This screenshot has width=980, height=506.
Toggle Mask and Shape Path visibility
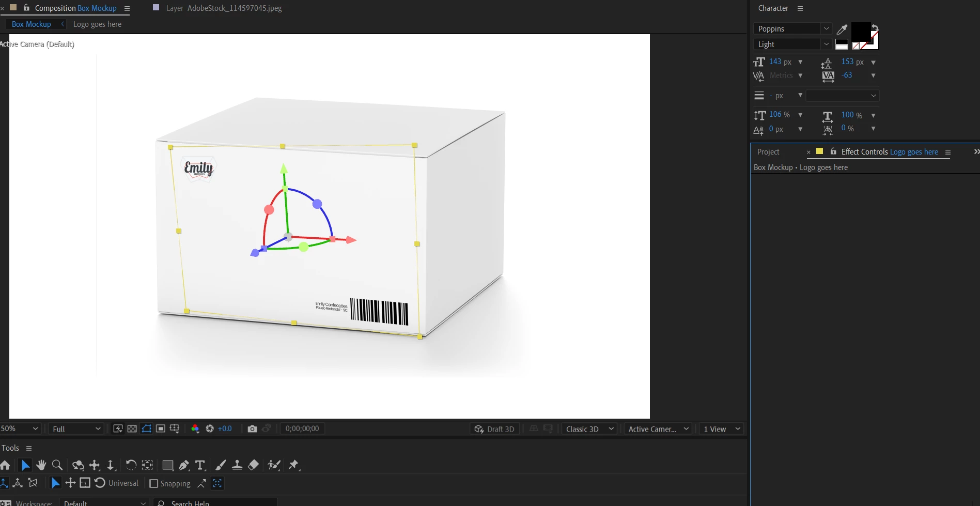pos(147,429)
